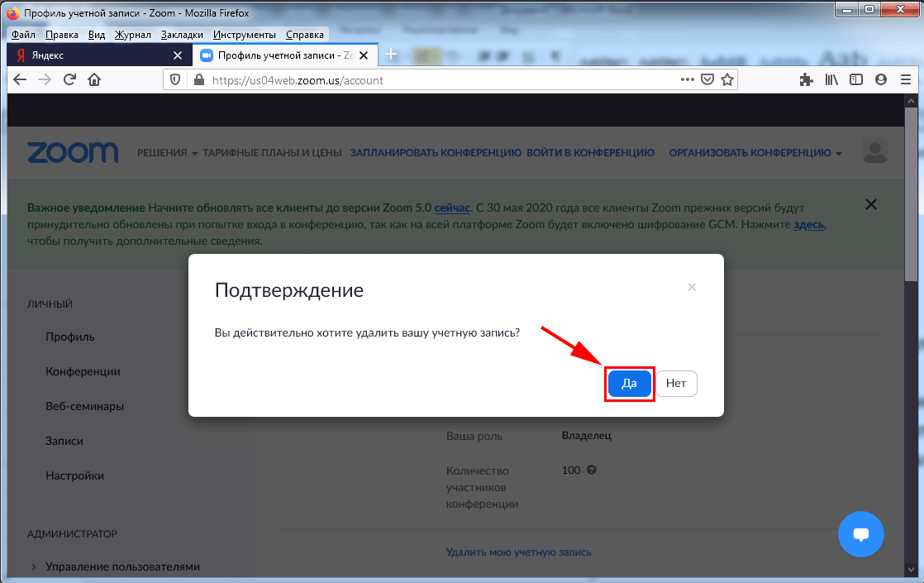Dismiss the important notice banner
This screenshot has height=583, width=924.
coord(869,203)
